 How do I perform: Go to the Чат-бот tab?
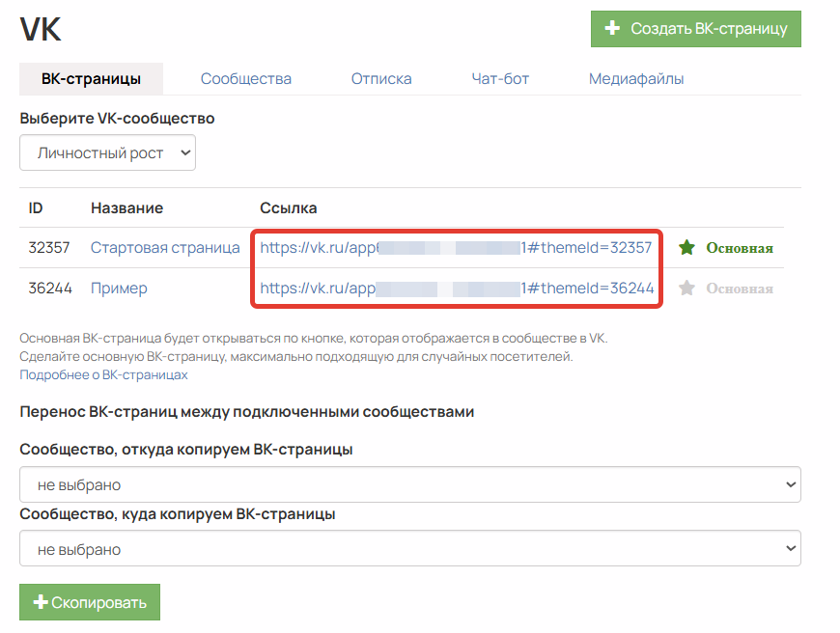click(x=500, y=79)
